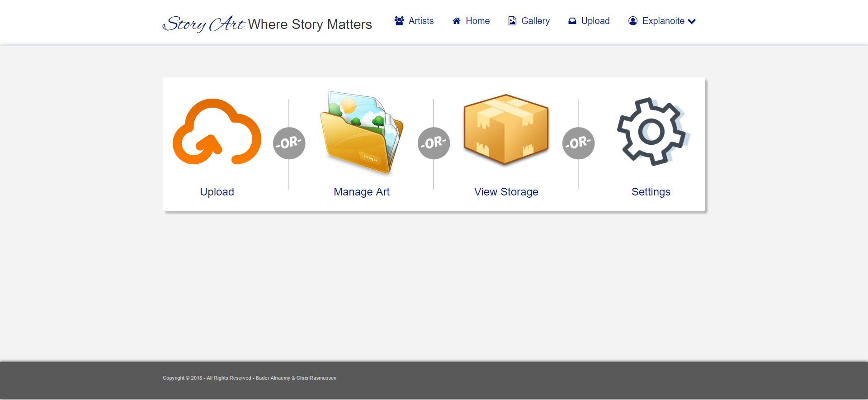Open the Gallery navigation text link
868x400 pixels.
coord(535,21)
